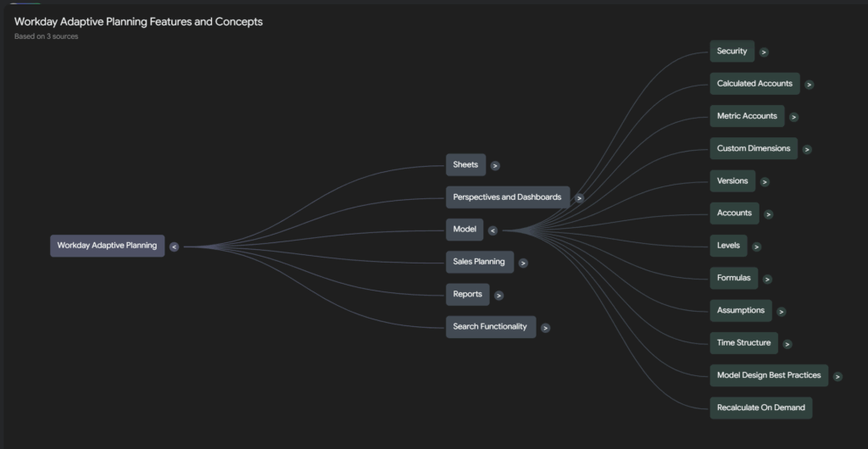868x449 pixels.
Task: Expand the Formulas node chevron
Action: pos(767,280)
